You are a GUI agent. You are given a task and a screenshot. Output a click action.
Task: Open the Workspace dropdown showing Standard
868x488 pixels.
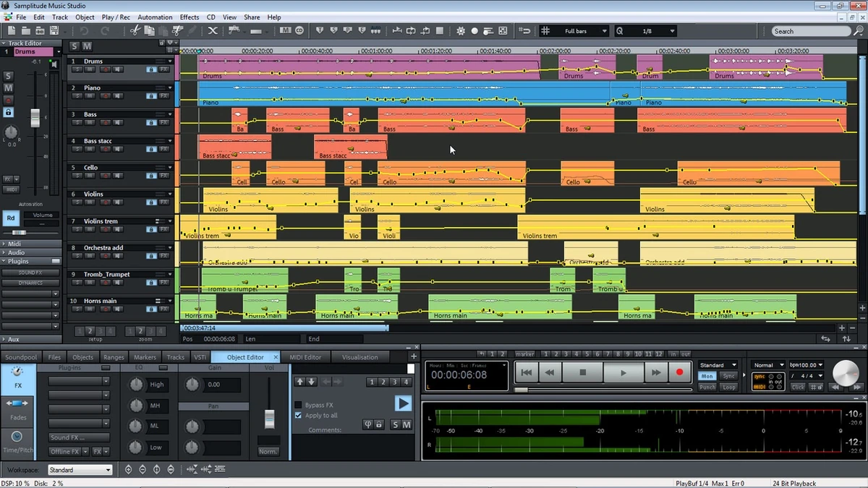80,469
